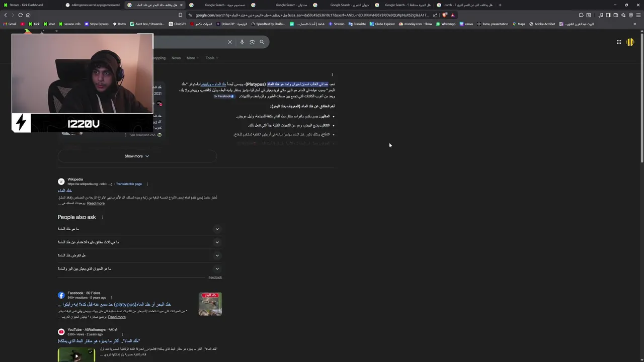The width and height of the screenshot is (644, 362).
Task: Click Translate this page link
Action: [x=129, y=184]
